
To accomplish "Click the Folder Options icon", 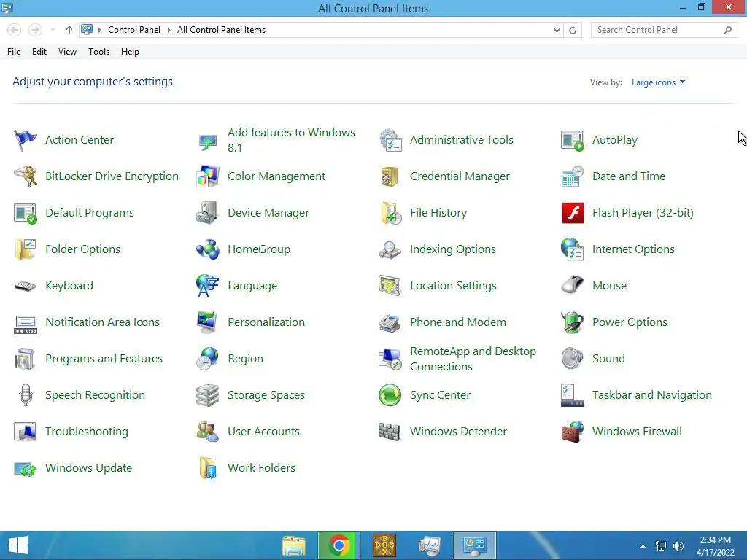I will tap(26, 249).
